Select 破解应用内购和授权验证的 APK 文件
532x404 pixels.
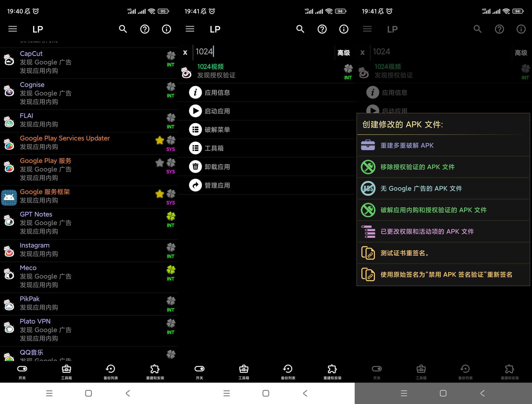tap(443, 210)
